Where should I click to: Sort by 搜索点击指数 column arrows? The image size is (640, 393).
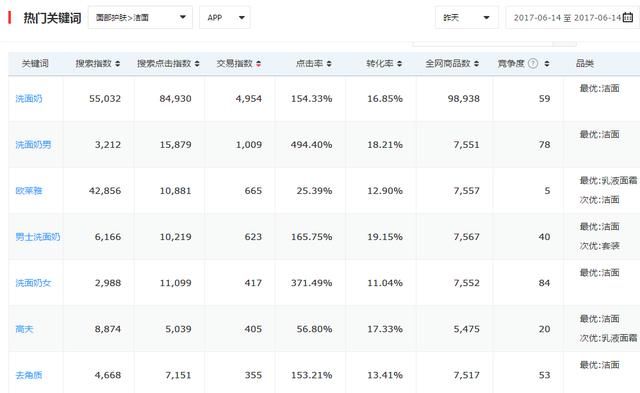pyautogui.click(x=197, y=64)
